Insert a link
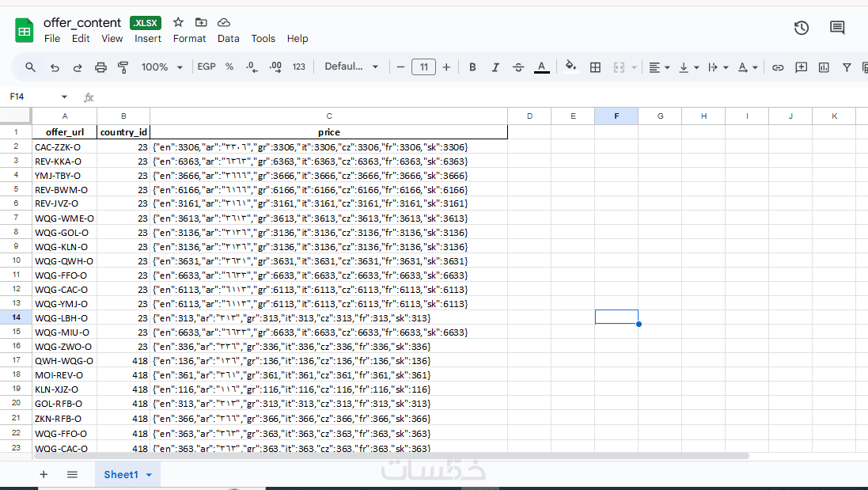 tap(778, 67)
